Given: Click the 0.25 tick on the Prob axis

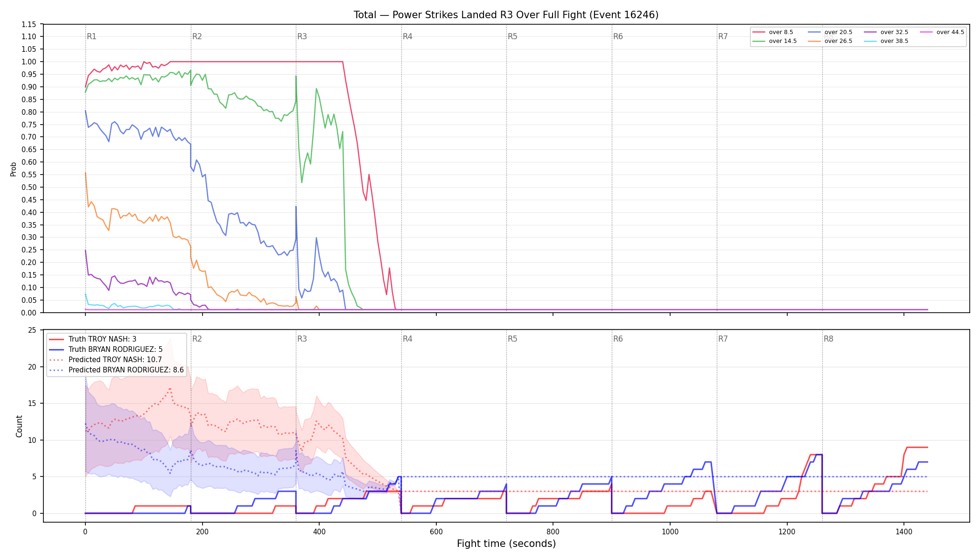Looking at the screenshot, I should [29, 250].
